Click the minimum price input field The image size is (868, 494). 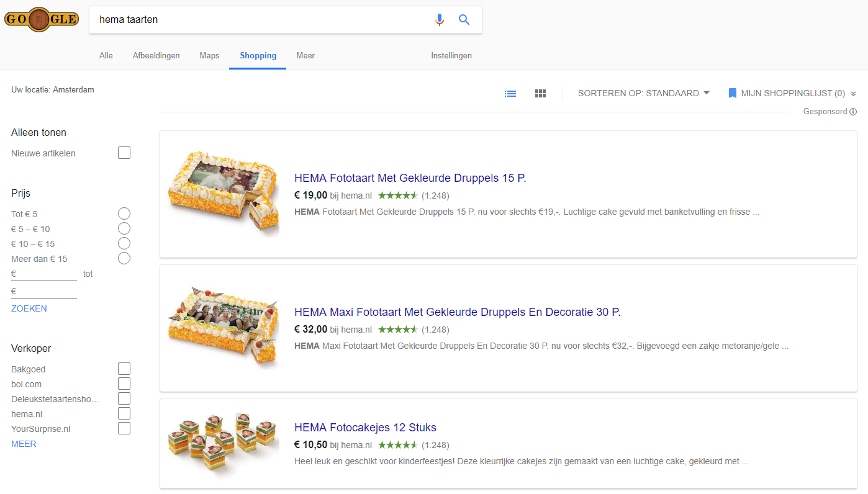[44, 274]
